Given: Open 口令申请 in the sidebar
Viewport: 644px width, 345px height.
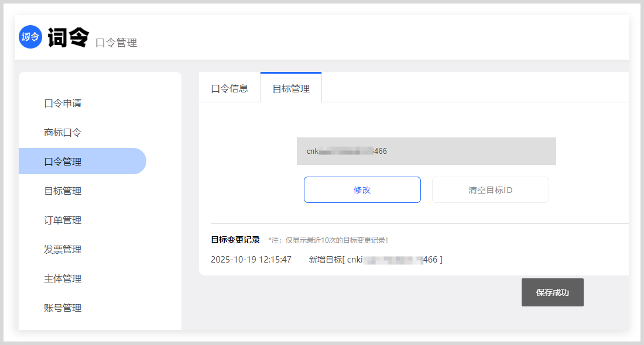Looking at the screenshot, I should point(63,103).
